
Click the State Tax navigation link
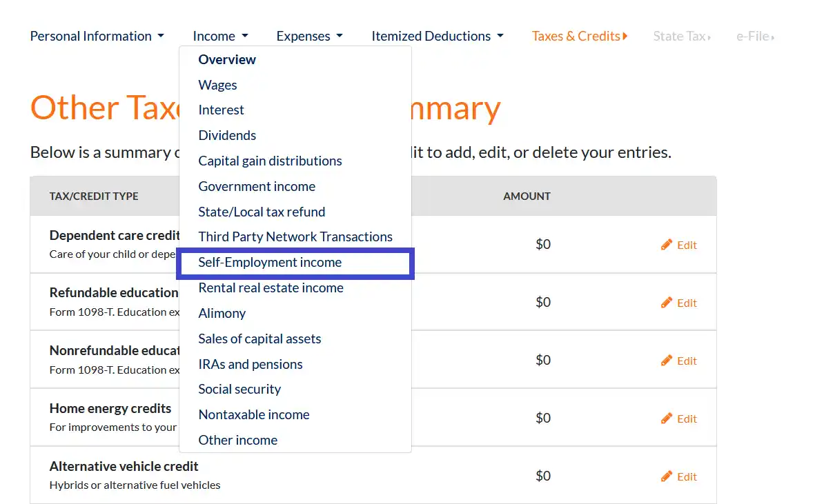point(681,36)
